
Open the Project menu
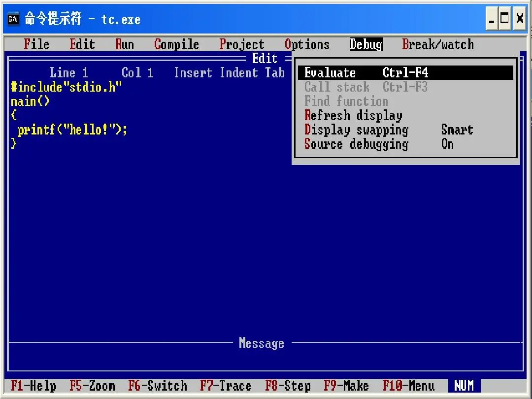coord(241,44)
